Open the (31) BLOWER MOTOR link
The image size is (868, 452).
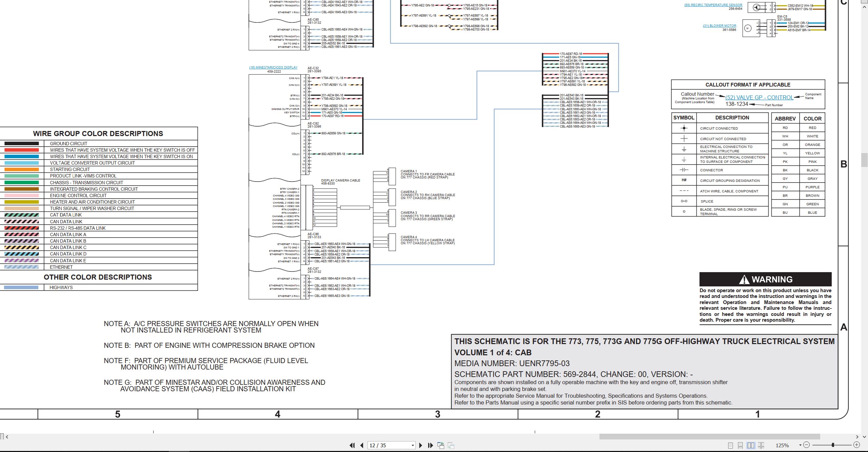click(x=719, y=26)
